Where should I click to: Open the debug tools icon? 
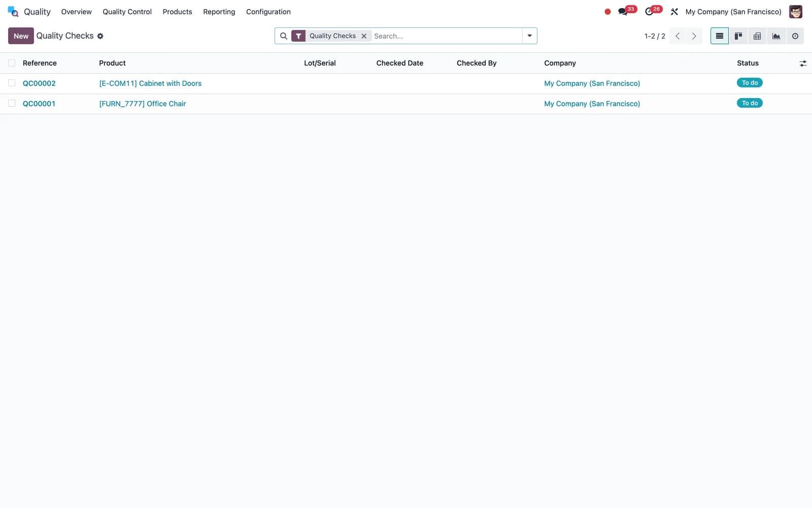coord(674,12)
